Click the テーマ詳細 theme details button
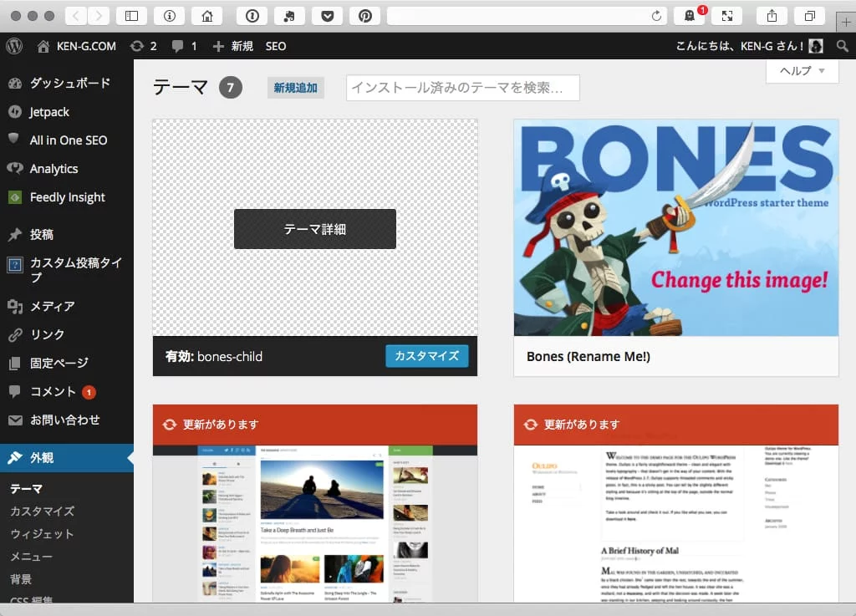This screenshot has height=616, width=856. (315, 229)
